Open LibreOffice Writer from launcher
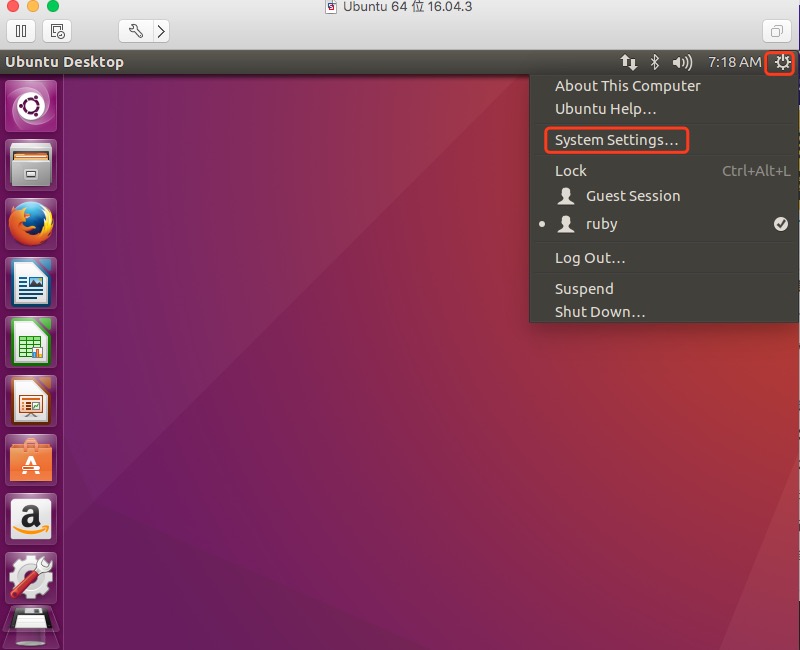Screen dimensions: 800x650 (31, 283)
